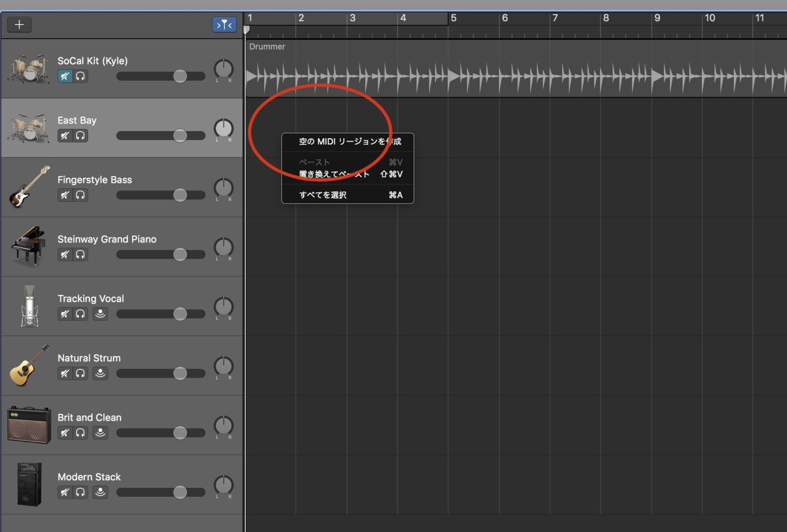The image size is (787, 532).
Task: Mute the Tracking Vocal track
Action: coord(64,314)
